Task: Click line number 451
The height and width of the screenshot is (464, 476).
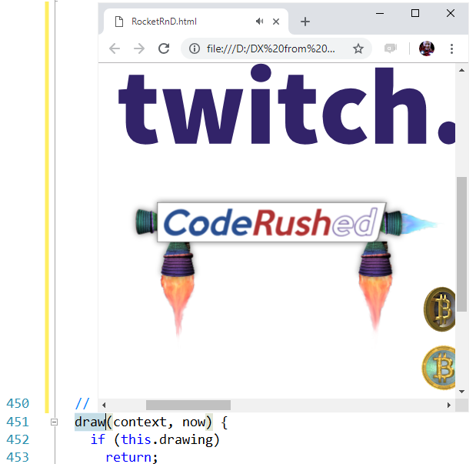Action: coord(18,422)
